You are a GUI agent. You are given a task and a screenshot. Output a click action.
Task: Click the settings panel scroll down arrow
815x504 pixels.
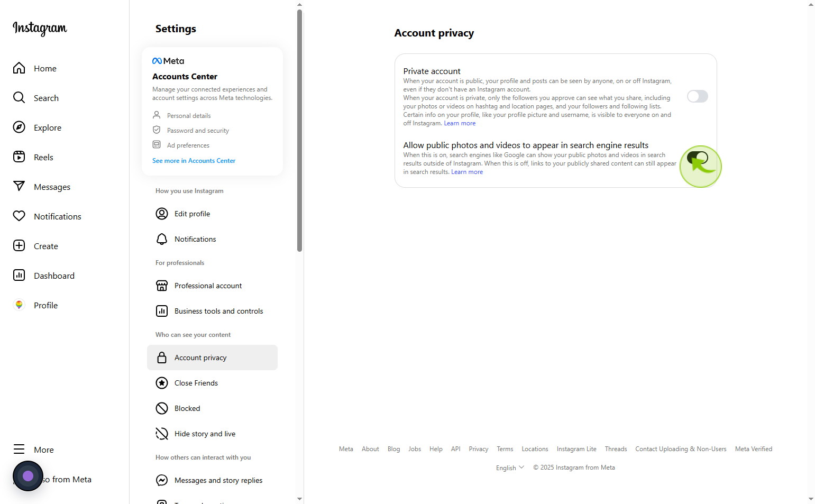tap(299, 499)
